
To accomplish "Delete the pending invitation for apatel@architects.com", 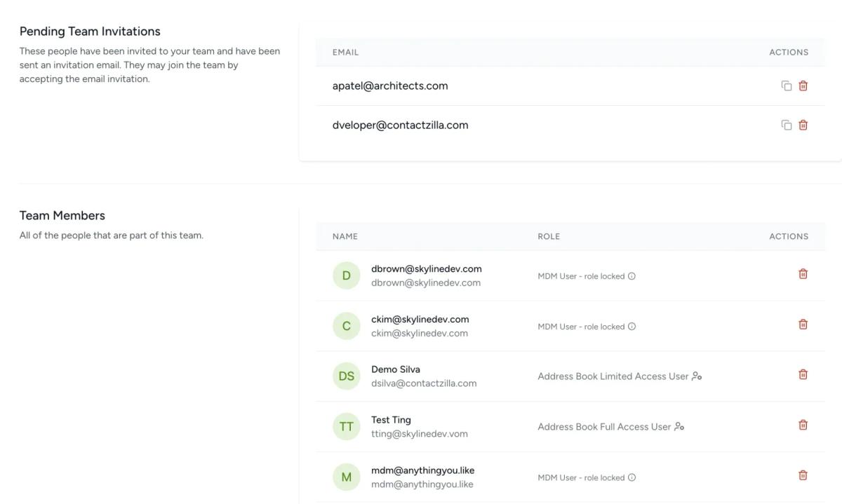I will [803, 85].
